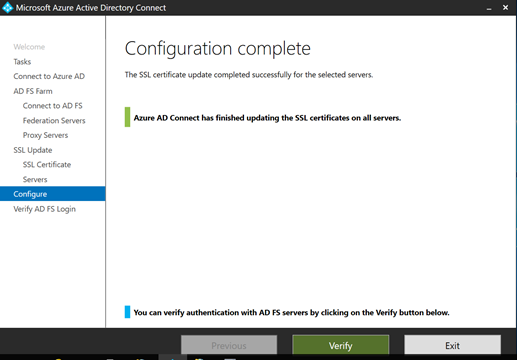Image resolution: width=517 pixels, height=360 pixels.
Task: Select the Welcome step in sidebar
Action: (x=29, y=47)
